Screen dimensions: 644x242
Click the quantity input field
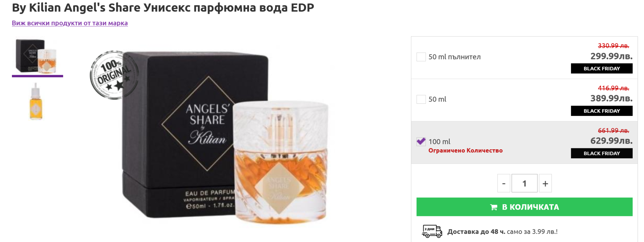[525, 183]
